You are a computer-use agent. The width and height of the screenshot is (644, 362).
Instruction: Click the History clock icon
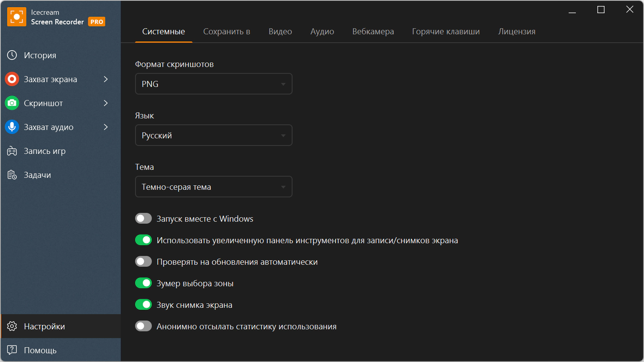(x=12, y=55)
